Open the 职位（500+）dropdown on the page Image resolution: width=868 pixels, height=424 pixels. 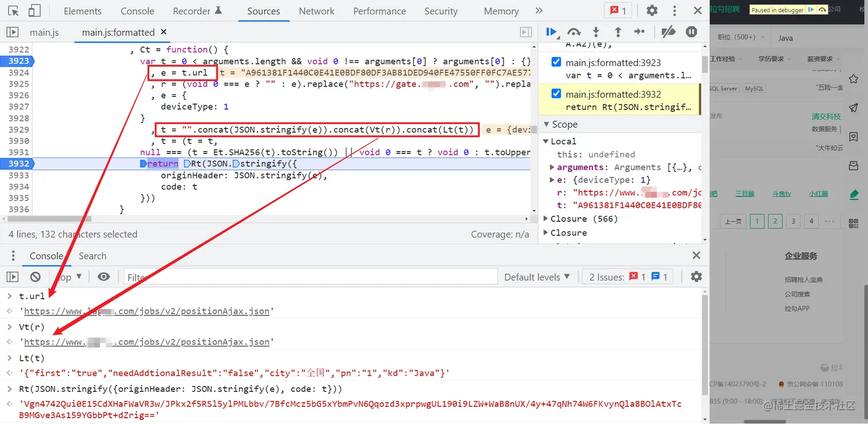pyautogui.click(x=740, y=37)
